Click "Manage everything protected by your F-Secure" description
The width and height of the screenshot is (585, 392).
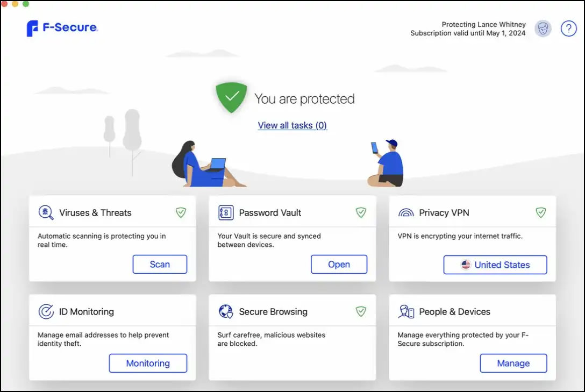463,339
